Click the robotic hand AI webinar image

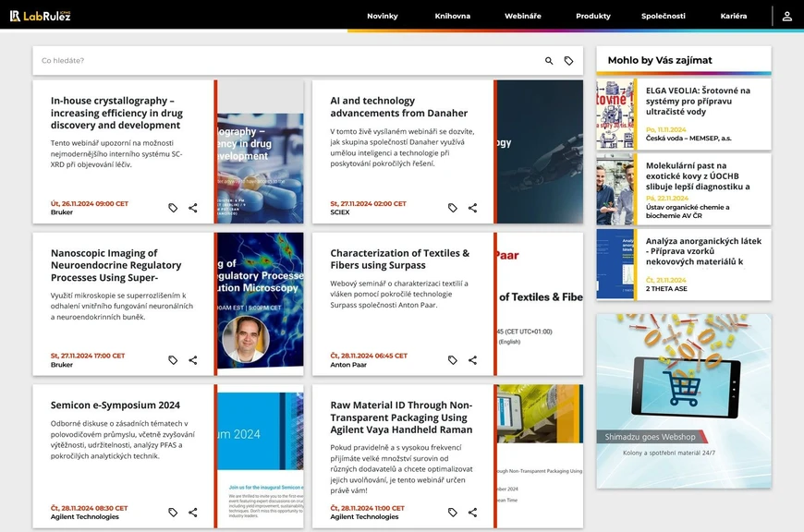(x=540, y=151)
